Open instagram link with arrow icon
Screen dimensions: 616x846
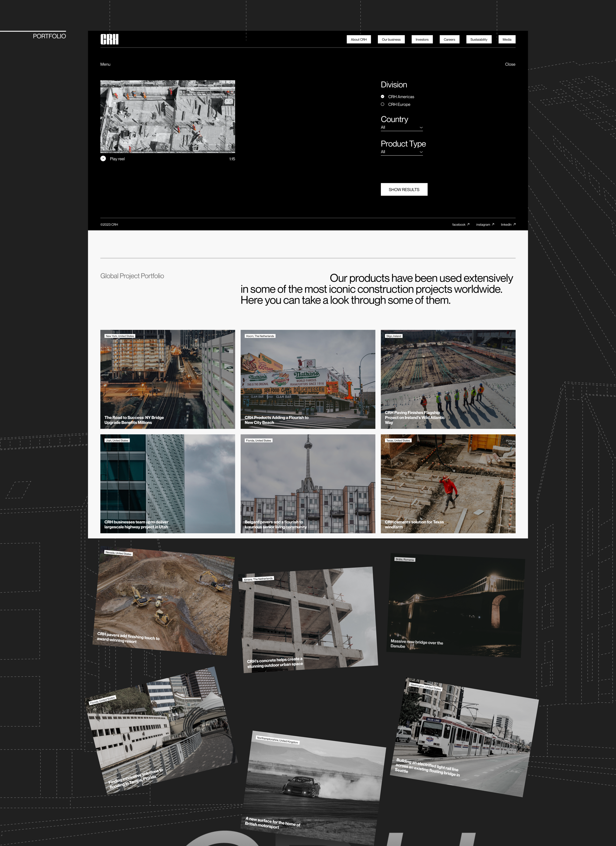[x=485, y=225]
